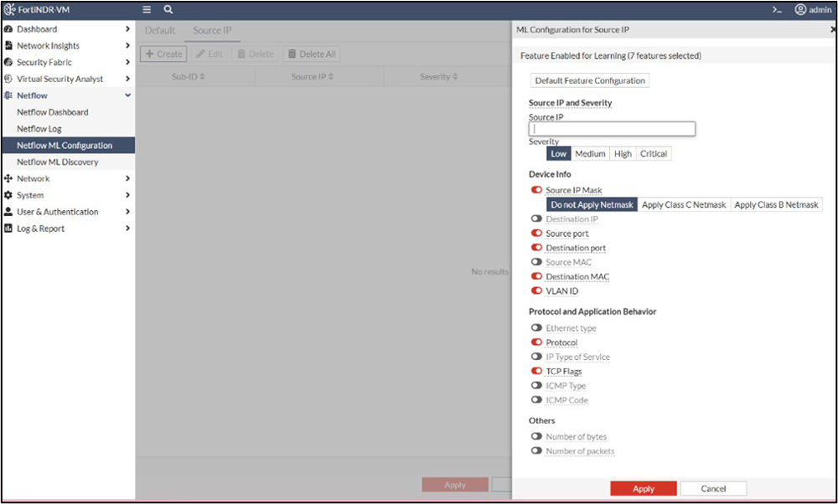Disable the TCP Flags toggle

pos(536,371)
